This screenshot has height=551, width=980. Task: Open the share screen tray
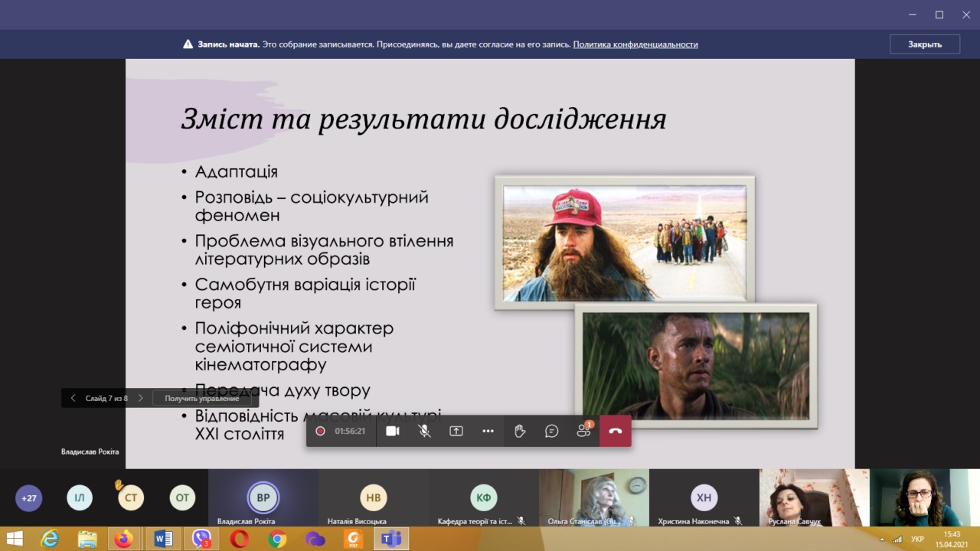click(x=456, y=431)
